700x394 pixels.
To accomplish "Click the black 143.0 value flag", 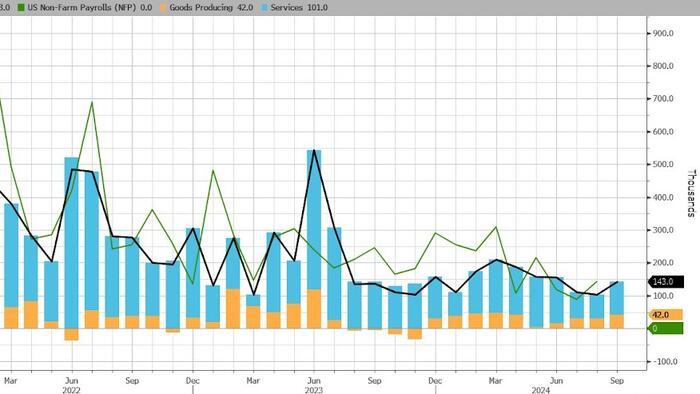I will point(666,282).
